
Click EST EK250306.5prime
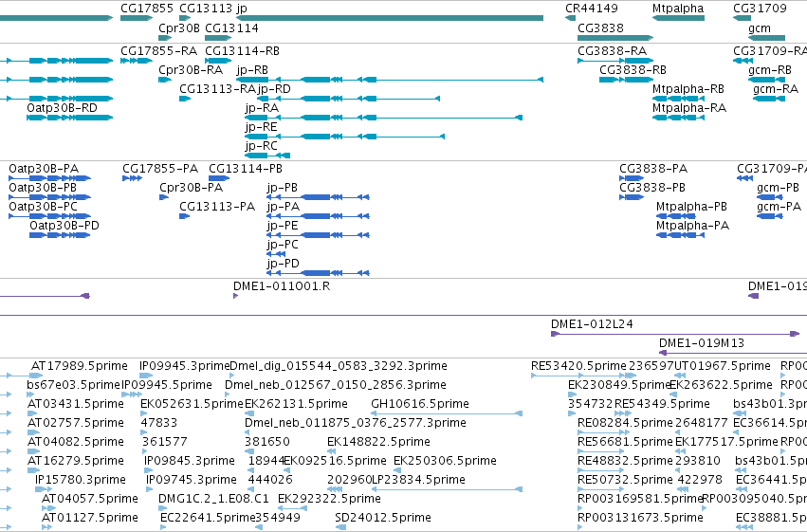(445, 462)
